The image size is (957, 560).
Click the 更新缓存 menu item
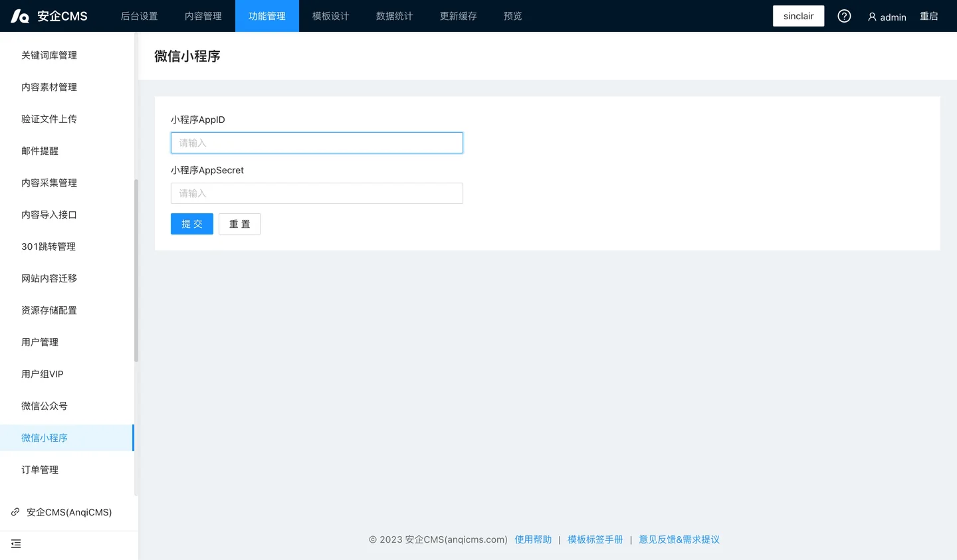point(459,16)
